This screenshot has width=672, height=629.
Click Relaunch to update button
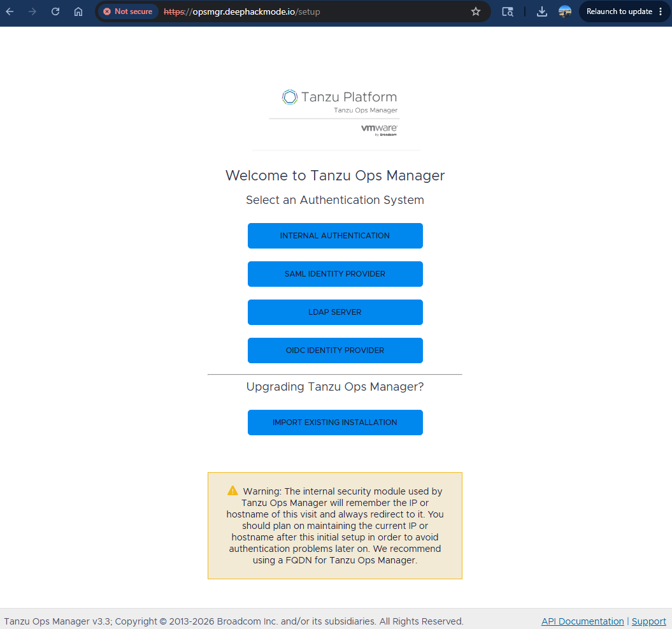619,11
